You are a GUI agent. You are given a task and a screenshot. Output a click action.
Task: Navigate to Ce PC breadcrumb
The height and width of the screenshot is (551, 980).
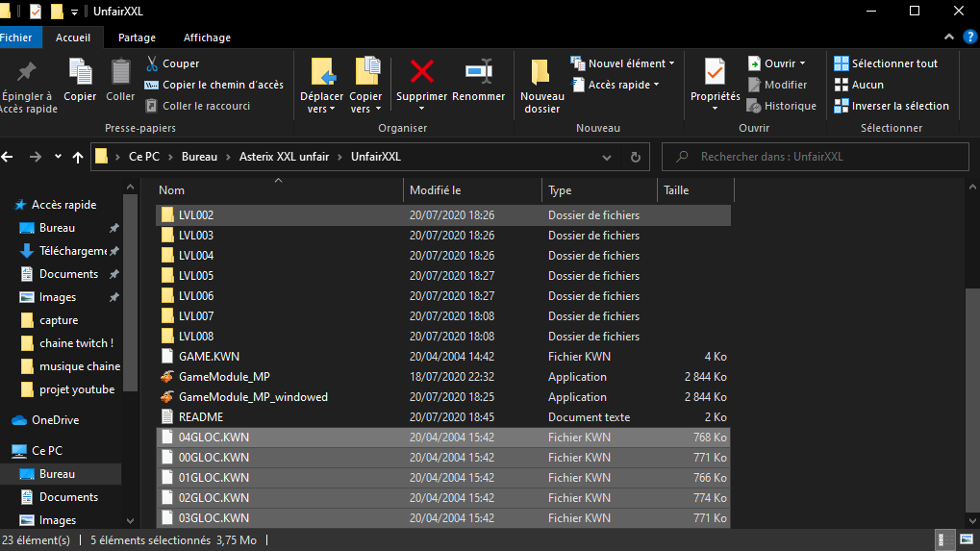click(143, 157)
